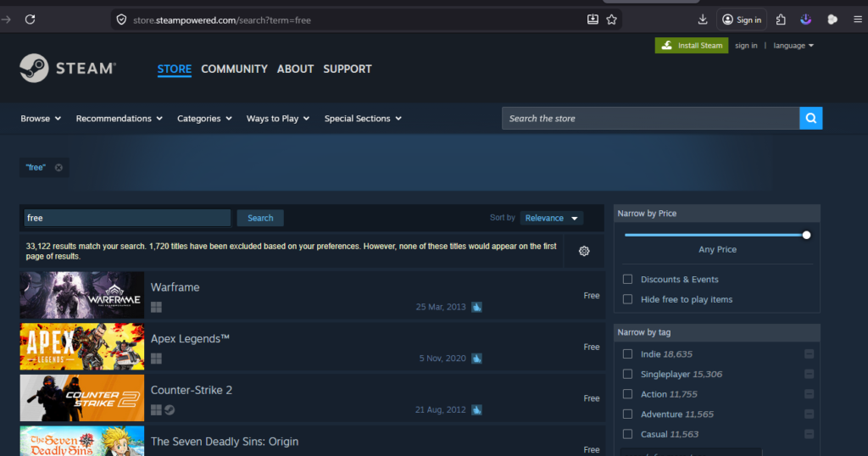Exclude the Adventure tag with its minus icon

click(x=809, y=414)
